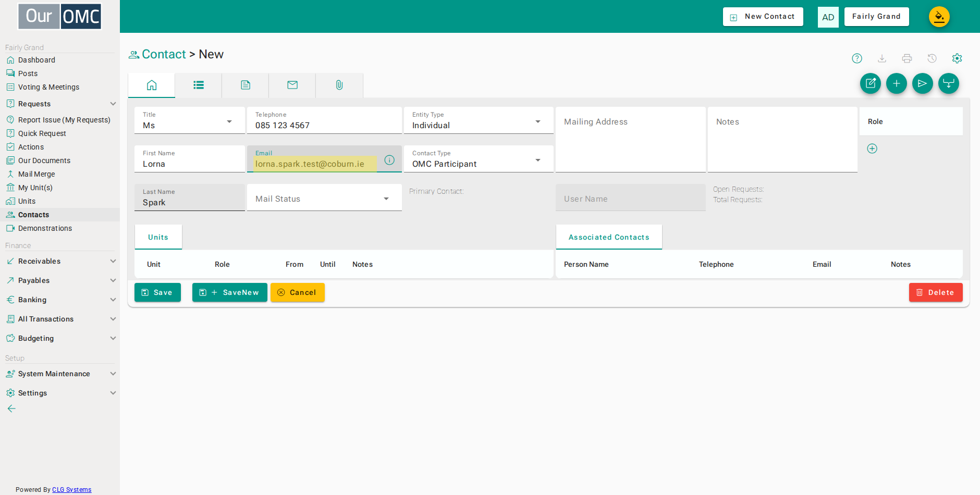Open the Title dropdown
Viewport: 980px width, 495px height.
[190, 120]
